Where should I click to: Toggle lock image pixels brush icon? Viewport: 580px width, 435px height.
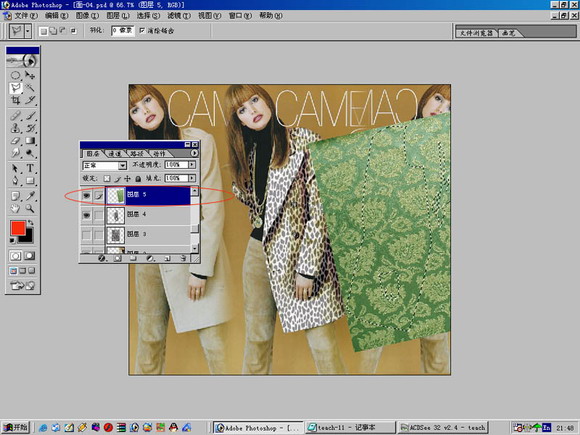click(x=117, y=179)
